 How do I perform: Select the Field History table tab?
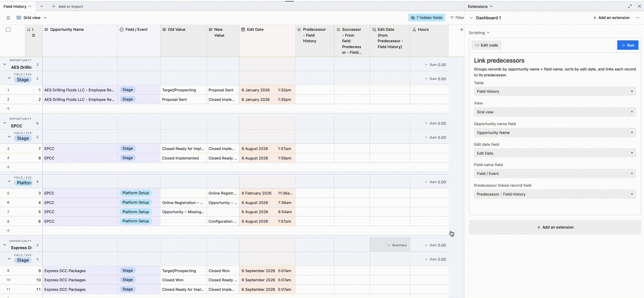click(x=15, y=6)
